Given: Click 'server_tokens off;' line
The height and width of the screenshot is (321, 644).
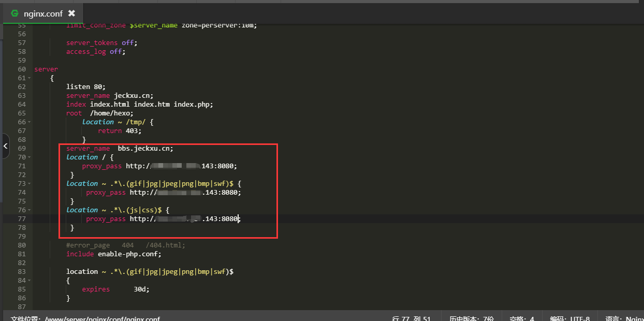Looking at the screenshot, I should (102, 42).
